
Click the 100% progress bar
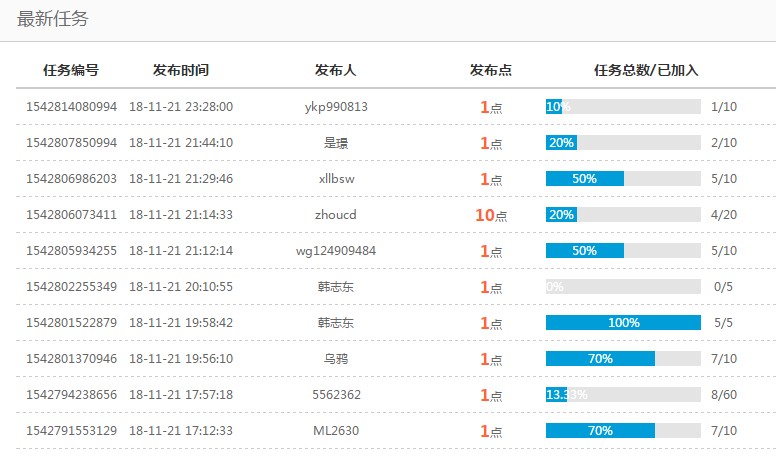pos(623,323)
